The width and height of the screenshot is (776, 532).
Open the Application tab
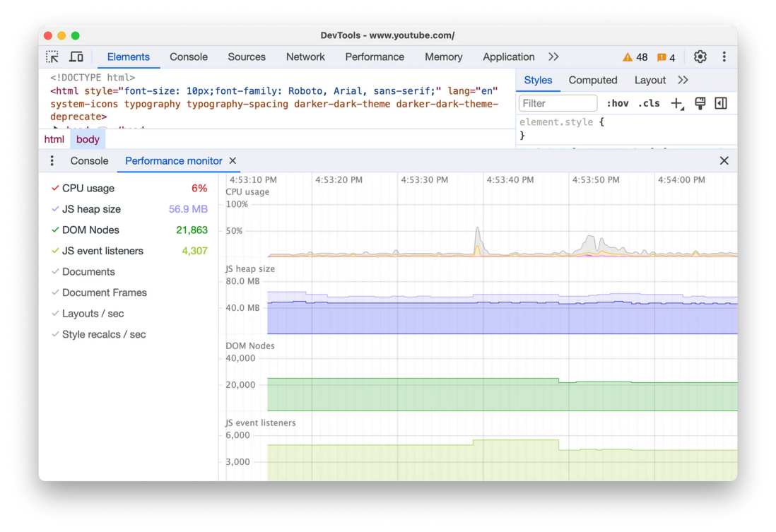(508, 57)
